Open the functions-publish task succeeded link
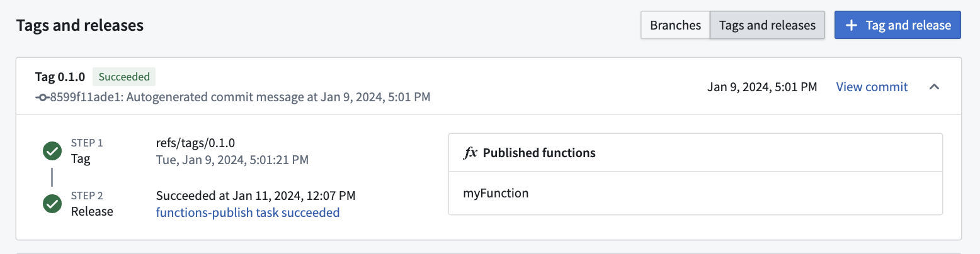 (248, 213)
